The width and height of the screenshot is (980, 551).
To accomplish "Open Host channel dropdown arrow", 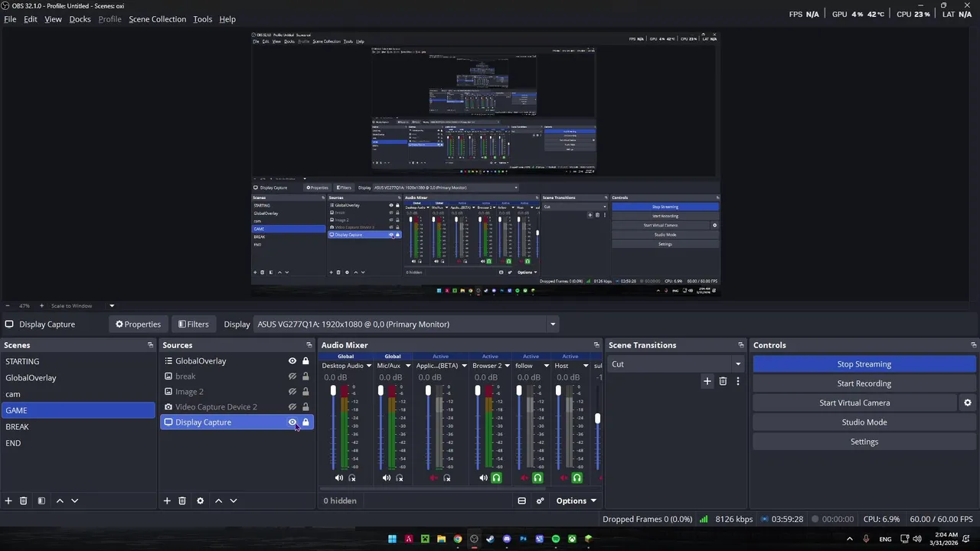I will pyautogui.click(x=586, y=366).
